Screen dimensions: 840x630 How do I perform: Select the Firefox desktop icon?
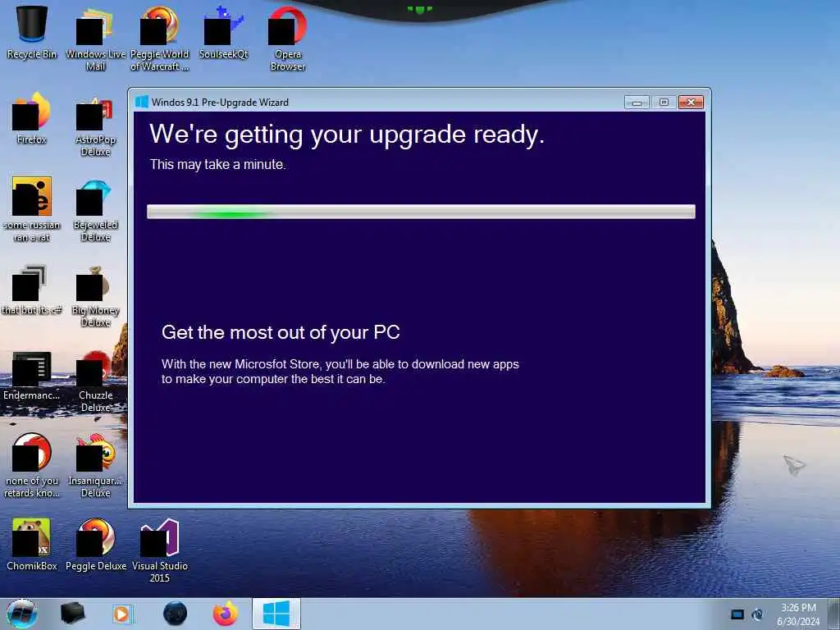coord(32,118)
